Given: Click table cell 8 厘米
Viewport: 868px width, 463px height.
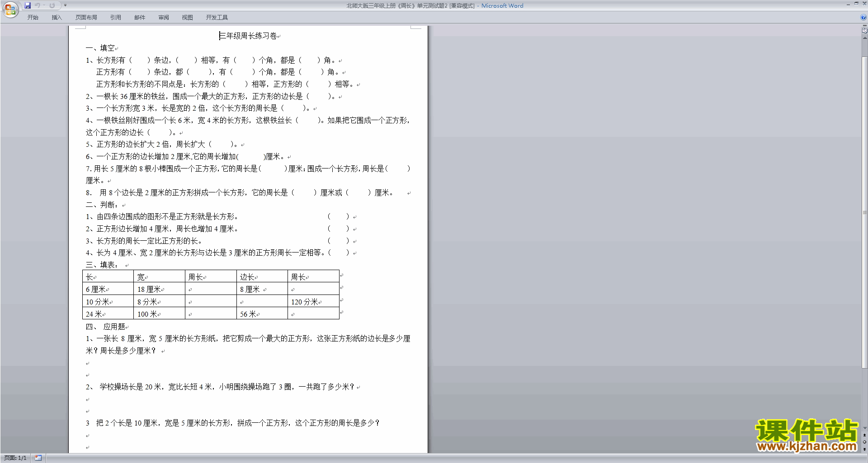Looking at the screenshot, I should click(262, 289).
